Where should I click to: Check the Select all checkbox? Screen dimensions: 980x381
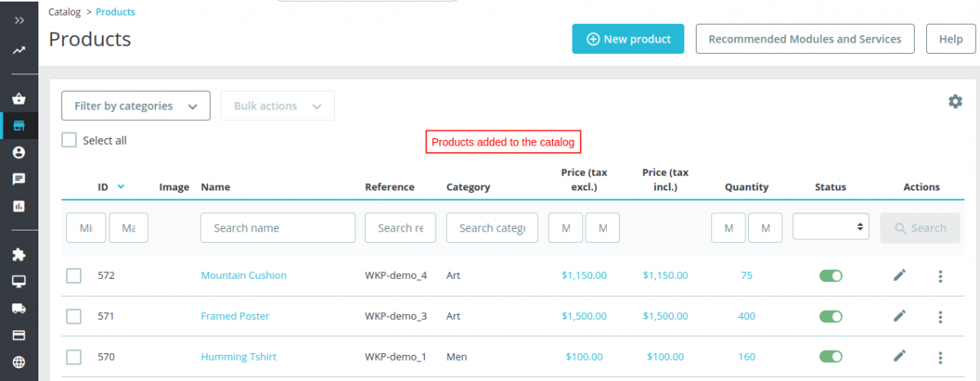69,141
